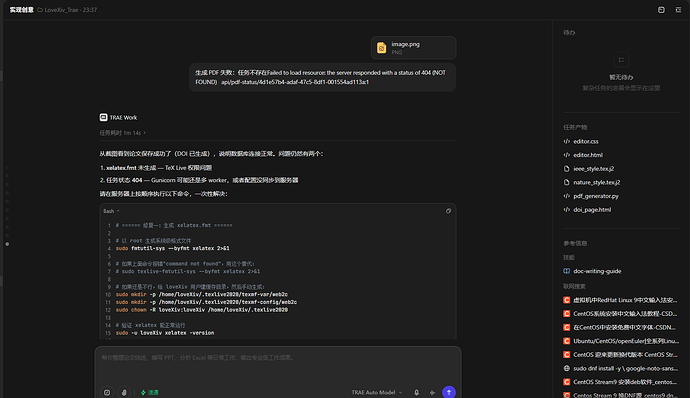Click code icon beside doi_page.html
Viewport: 690px width, 398px height.
[566, 210]
